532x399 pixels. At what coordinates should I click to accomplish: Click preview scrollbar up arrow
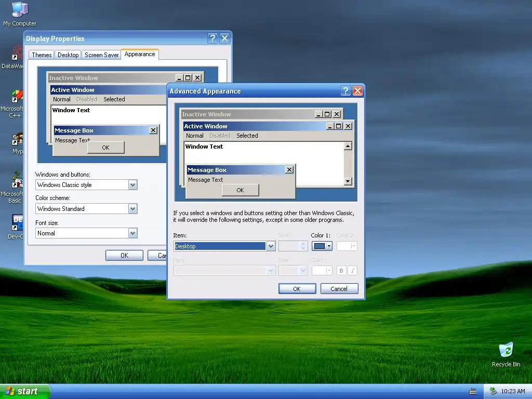click(x=348, y=146)
